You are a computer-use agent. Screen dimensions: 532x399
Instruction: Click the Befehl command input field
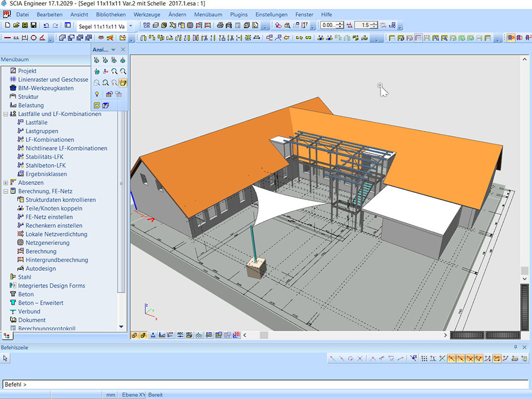(x=266, y=384)
